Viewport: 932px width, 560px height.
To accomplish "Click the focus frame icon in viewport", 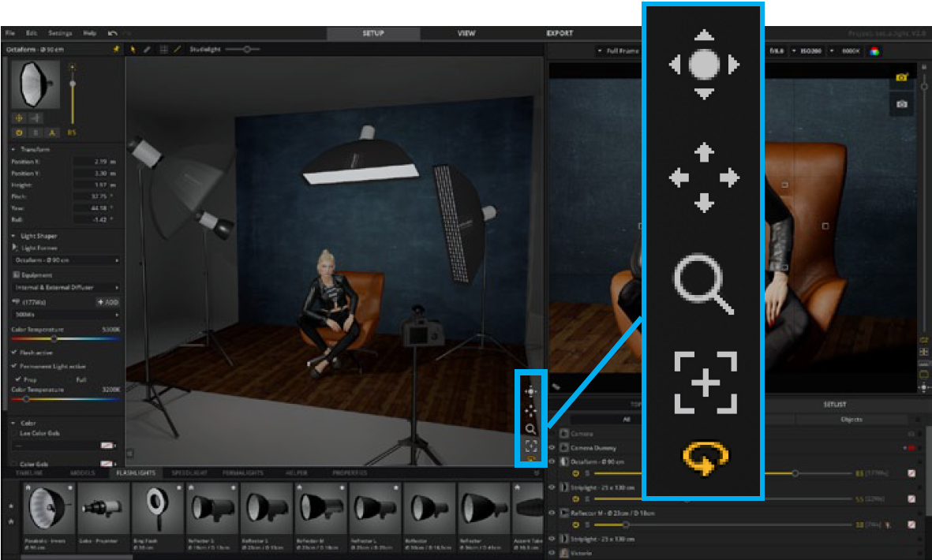I will click(530, 446).
